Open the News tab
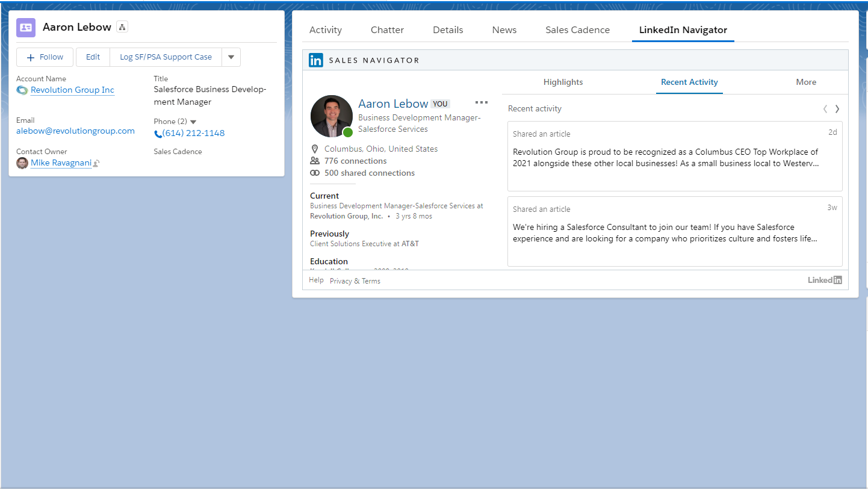This screenshot has width=868, height=490. (x=504, y=29)
